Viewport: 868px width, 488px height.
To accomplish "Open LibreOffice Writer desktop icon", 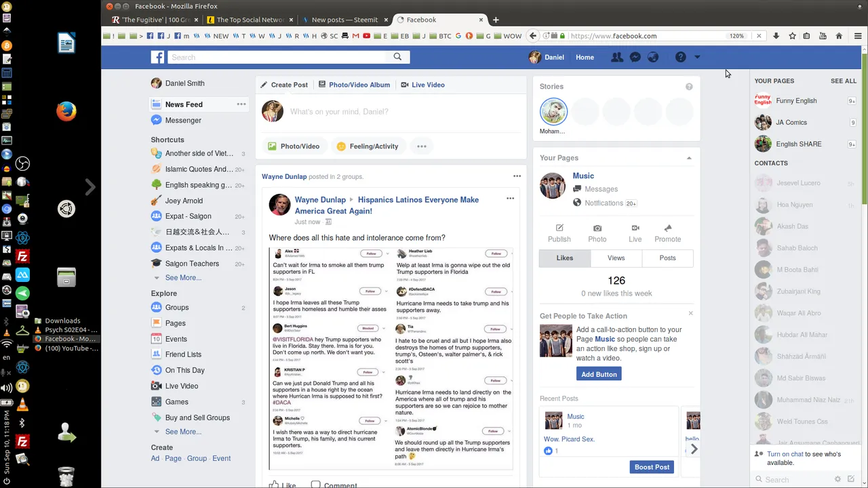I will pyautogui.click(x=66, y=43).
